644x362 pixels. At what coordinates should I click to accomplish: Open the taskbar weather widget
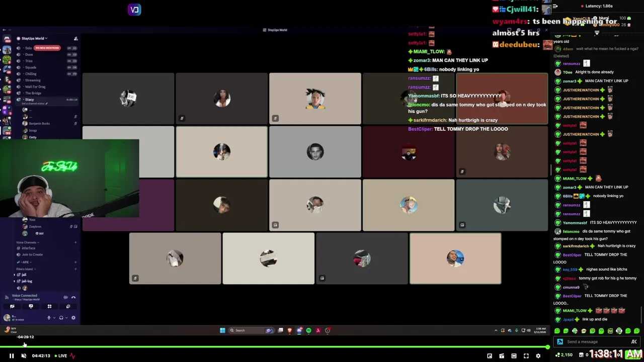point(10,330)
